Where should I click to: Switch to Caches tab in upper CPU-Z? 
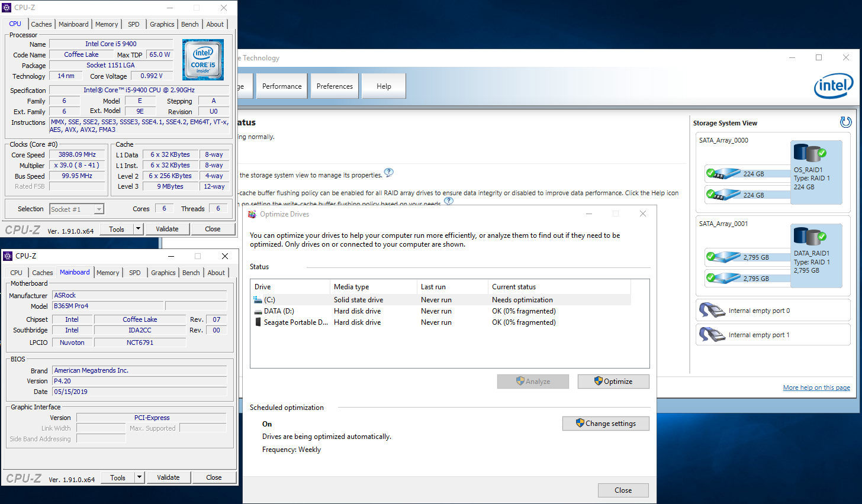click(x=41, y=24)
